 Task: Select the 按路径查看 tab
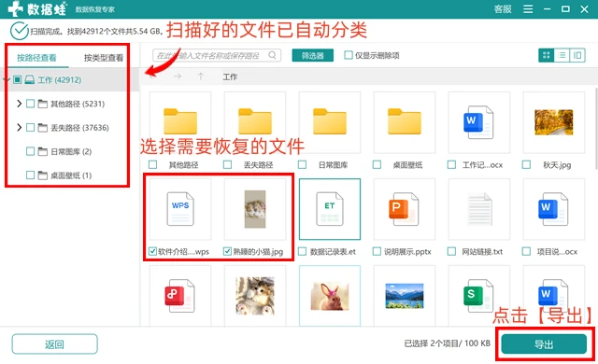tap(36, 58)
